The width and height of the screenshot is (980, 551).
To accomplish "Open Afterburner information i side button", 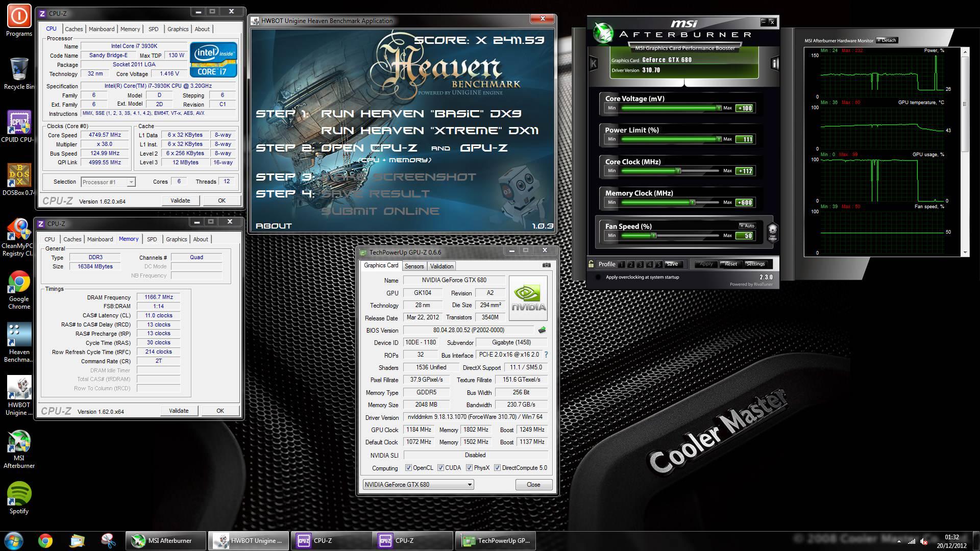I will [775, 63].
